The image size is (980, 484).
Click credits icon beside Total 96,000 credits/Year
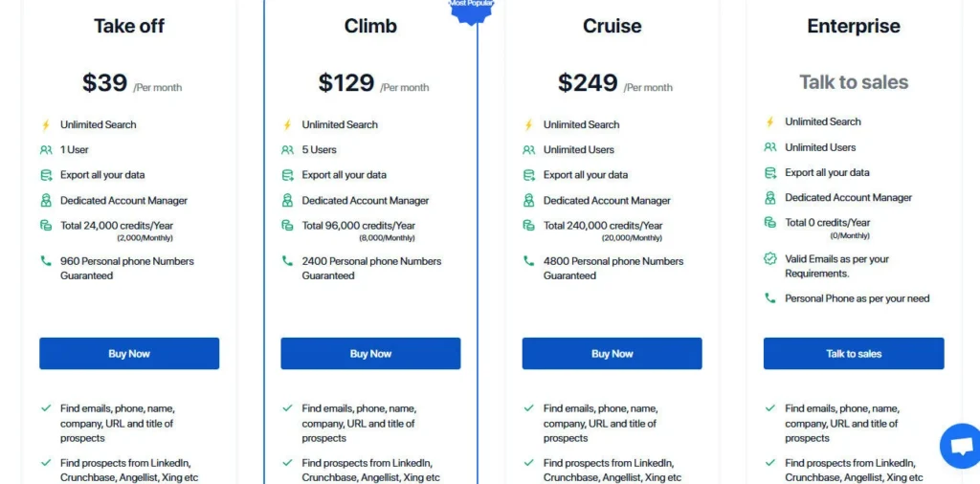coord(287,226)
